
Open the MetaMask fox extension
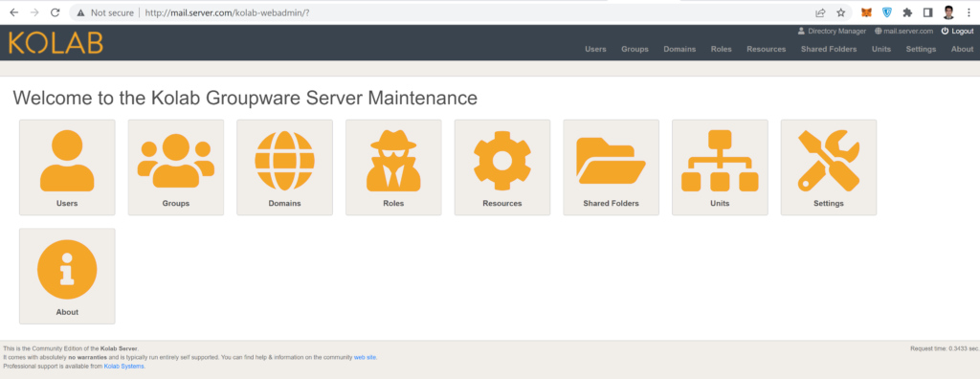(x=866, y=12)
